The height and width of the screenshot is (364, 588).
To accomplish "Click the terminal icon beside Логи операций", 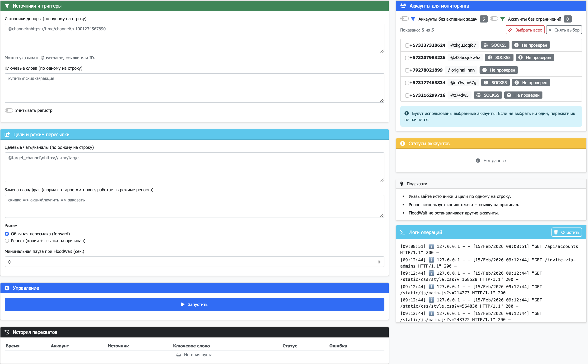I will (403, 232).
